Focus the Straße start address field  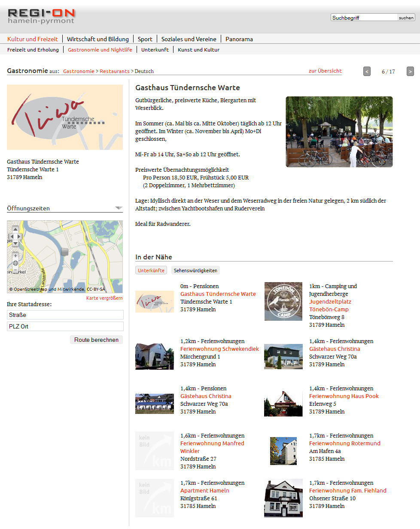coord(65,315)
